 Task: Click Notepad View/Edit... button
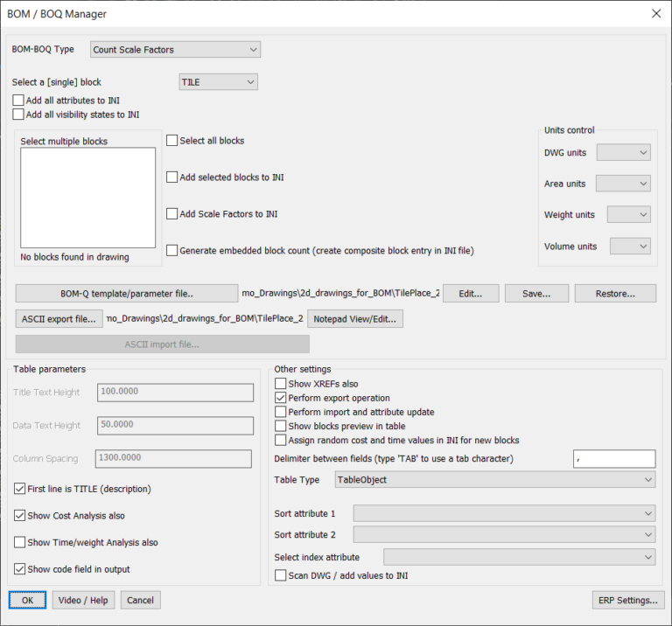(355, 319)
